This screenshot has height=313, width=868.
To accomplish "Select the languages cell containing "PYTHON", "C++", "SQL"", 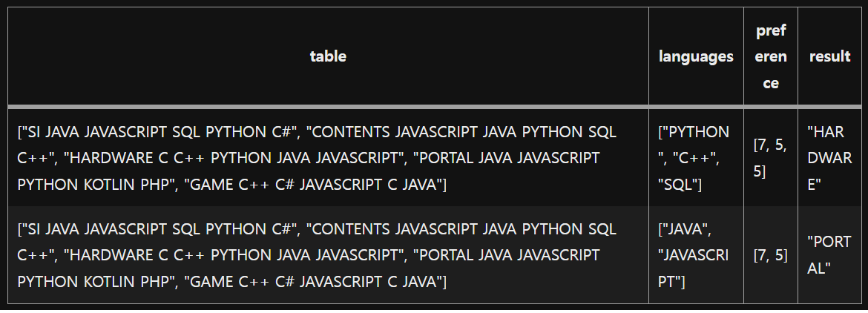I will click(x=696, y=157).
